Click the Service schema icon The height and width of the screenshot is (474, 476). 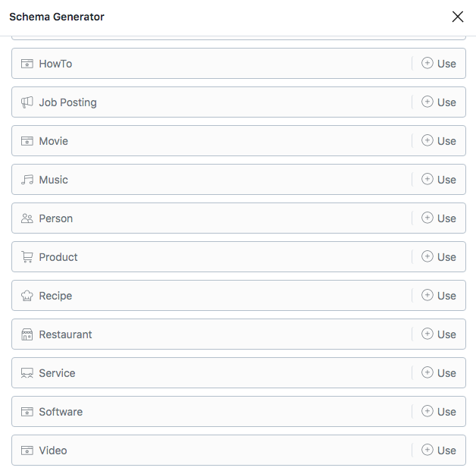(27, 373)
